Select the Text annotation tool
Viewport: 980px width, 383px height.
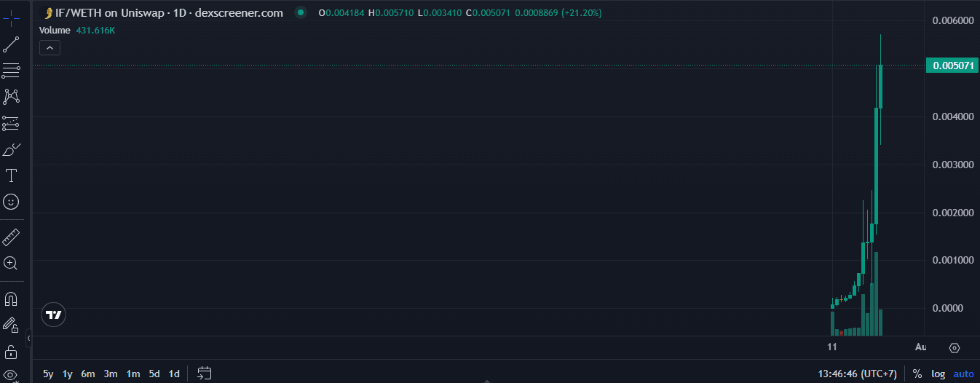[x=11, y=175]
